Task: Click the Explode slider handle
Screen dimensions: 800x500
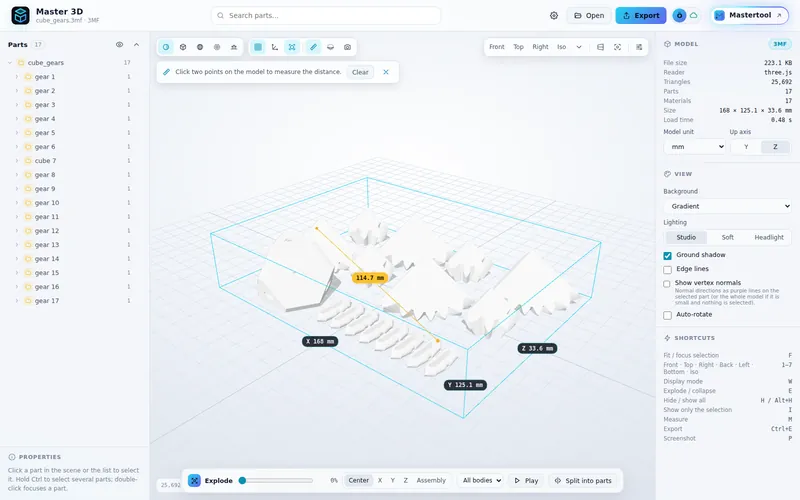Action: click(243, 481)
